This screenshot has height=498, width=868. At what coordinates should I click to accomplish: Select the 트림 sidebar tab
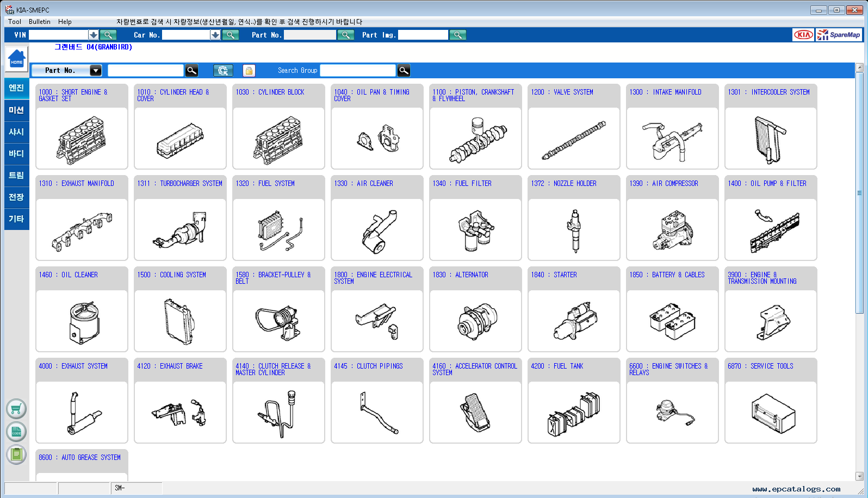point(16,175)
